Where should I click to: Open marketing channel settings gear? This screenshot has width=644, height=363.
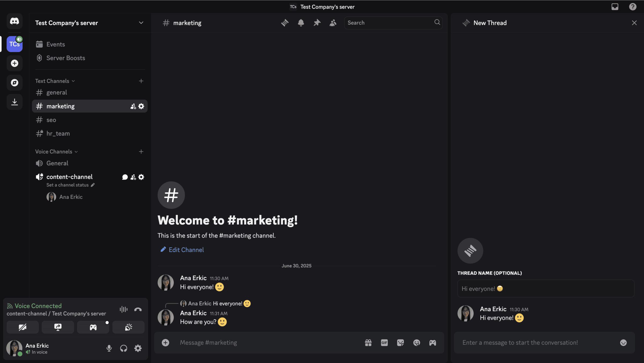point(141,106)
